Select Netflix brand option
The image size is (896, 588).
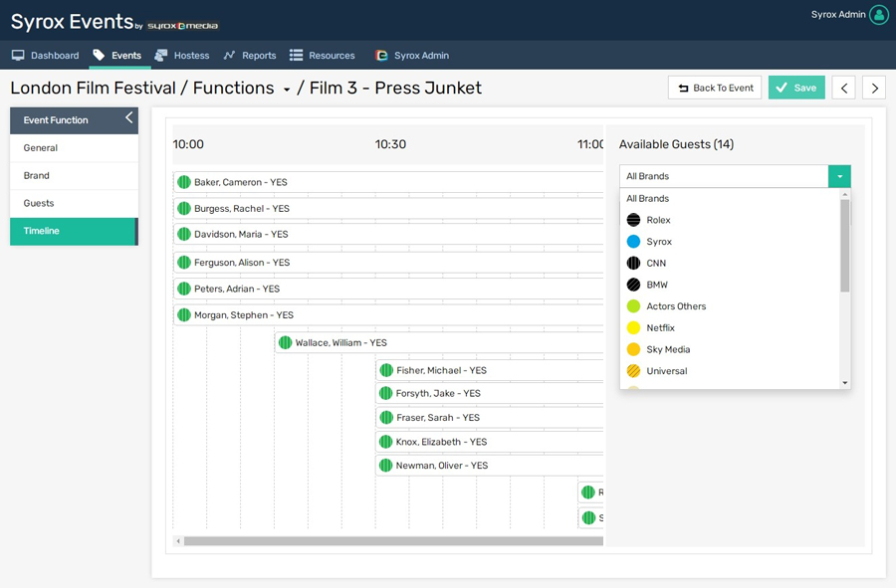click(731, 327)
